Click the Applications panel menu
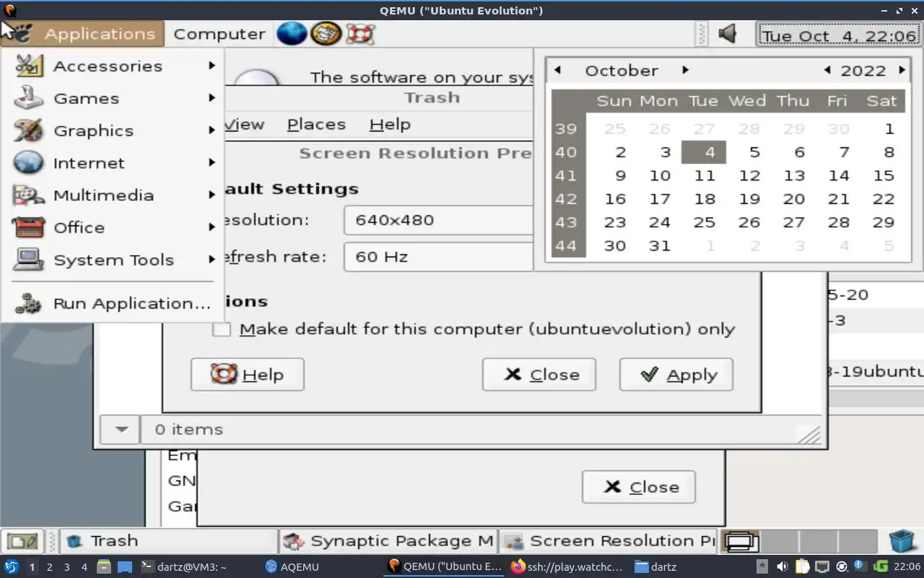The image size is (924, 578). coord(82,34)
